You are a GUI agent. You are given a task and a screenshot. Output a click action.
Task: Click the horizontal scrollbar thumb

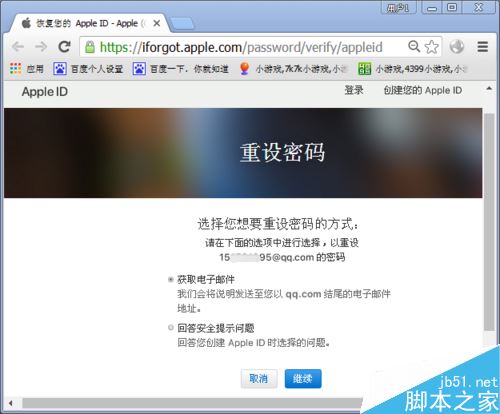193,403
